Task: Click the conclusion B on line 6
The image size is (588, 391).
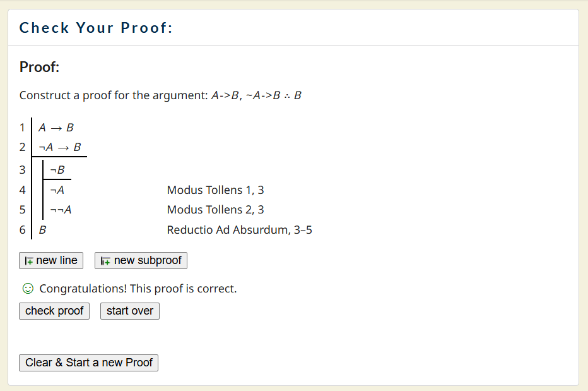Action: tap(42, 230)
